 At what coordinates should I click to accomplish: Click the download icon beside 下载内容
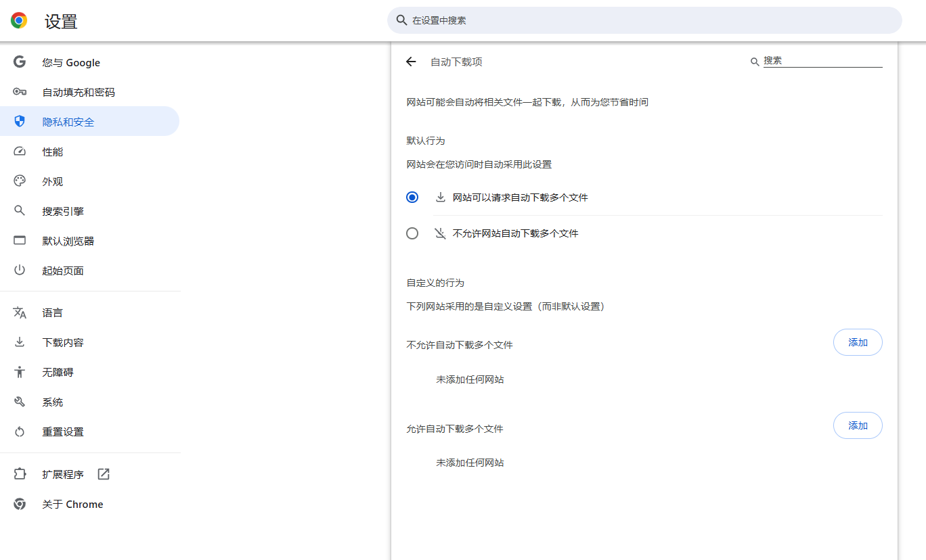[20, 342]
